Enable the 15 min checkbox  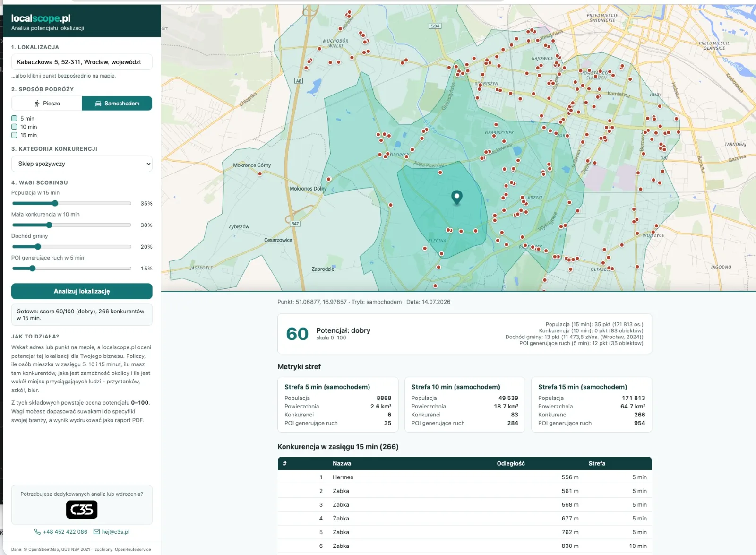pyautogui.click(x=14, y=135)
